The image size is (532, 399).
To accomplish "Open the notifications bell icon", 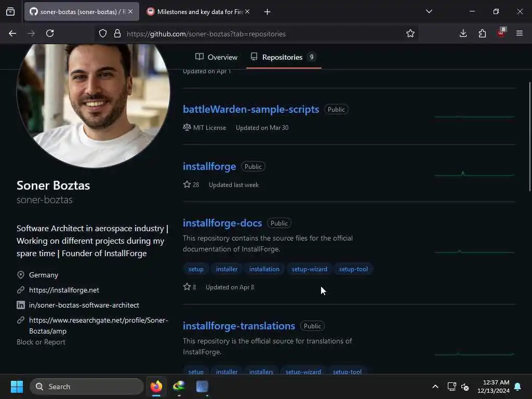I will click(x=518, y=387).
